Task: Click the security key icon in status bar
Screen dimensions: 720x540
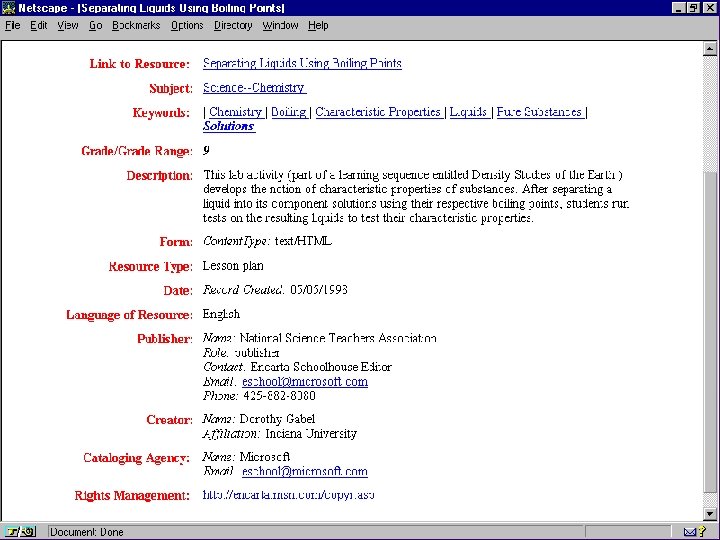Action: pyautogui.click(x=21, y=532)
